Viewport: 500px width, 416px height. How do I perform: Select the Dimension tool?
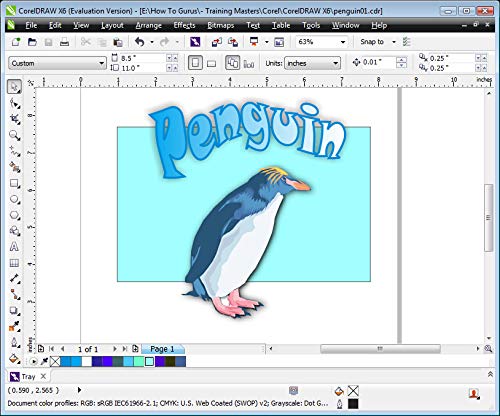(14, 279)
